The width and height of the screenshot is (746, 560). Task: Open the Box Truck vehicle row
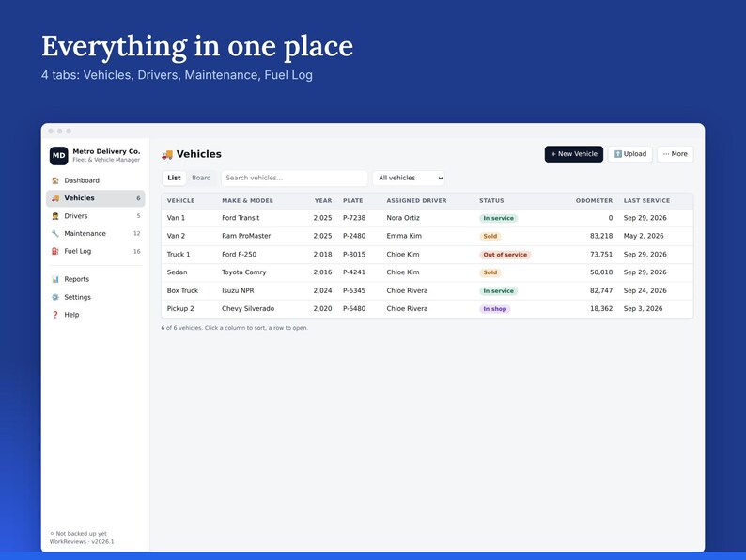[x=427, y=290]
